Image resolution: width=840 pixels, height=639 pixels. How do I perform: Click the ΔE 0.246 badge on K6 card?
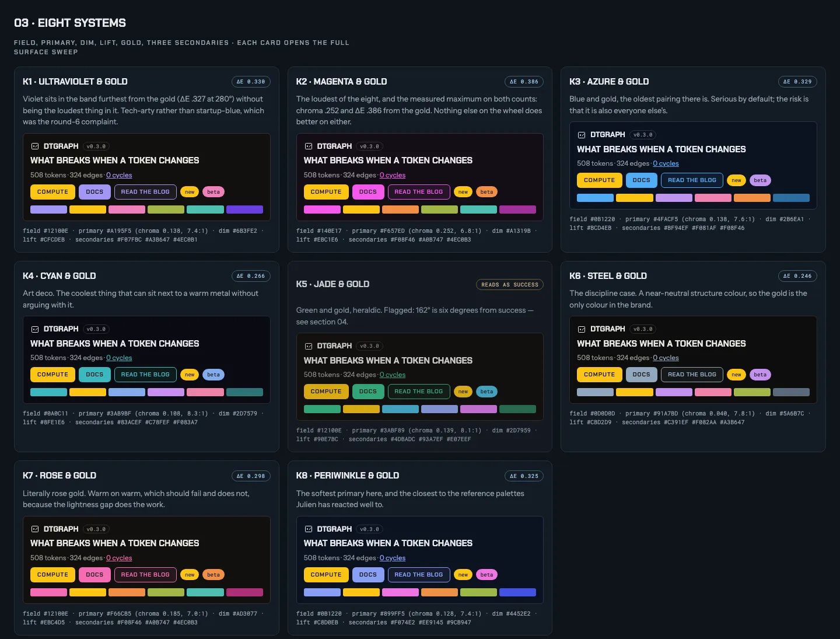[797, 276]
